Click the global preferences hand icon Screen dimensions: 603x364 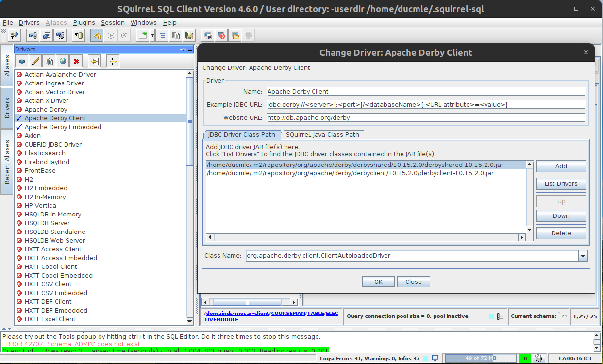(33, 35)
